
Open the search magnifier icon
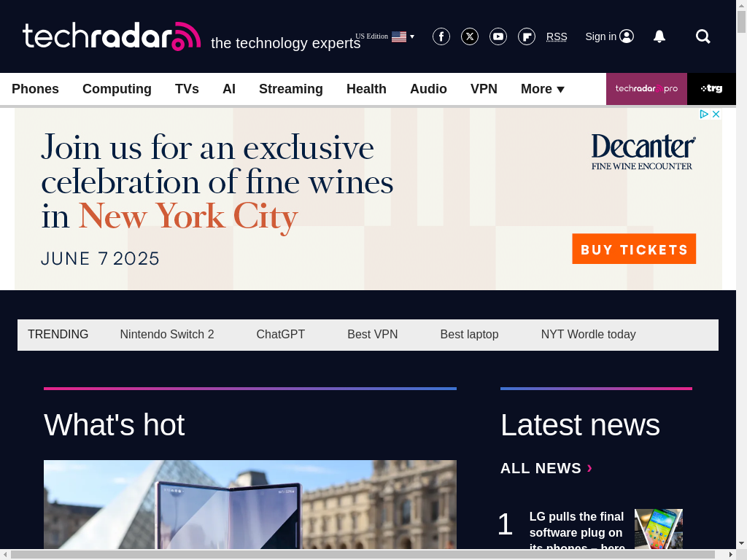pos(703,36)
